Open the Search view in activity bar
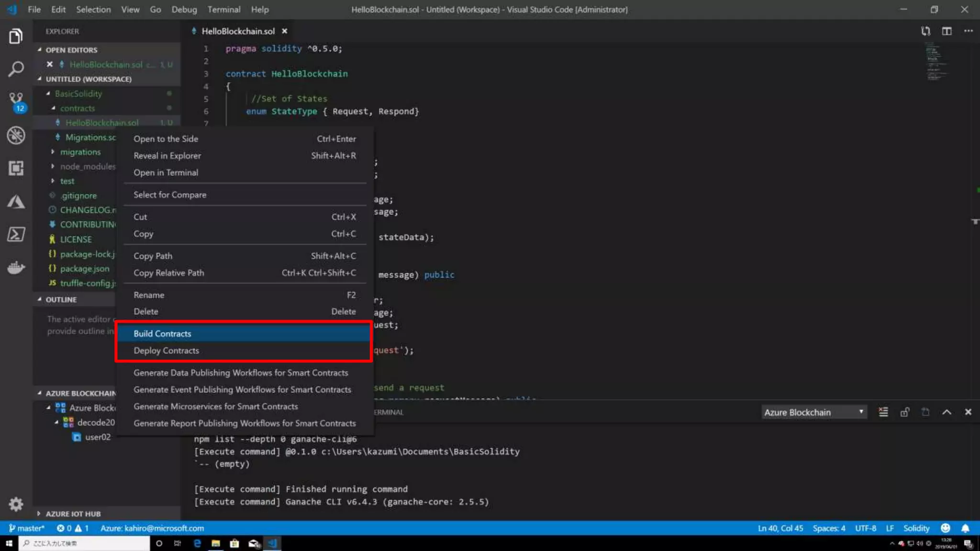 16,69
